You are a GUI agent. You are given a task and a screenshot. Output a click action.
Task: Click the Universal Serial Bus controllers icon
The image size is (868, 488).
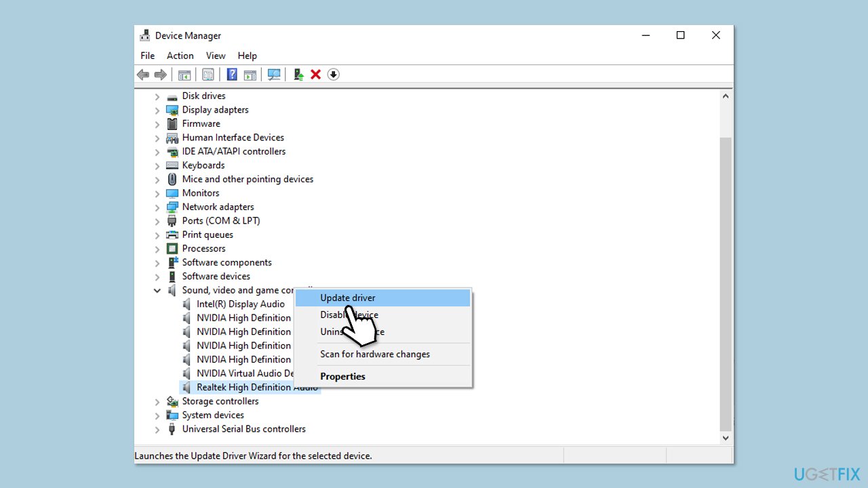coord(172,429)
